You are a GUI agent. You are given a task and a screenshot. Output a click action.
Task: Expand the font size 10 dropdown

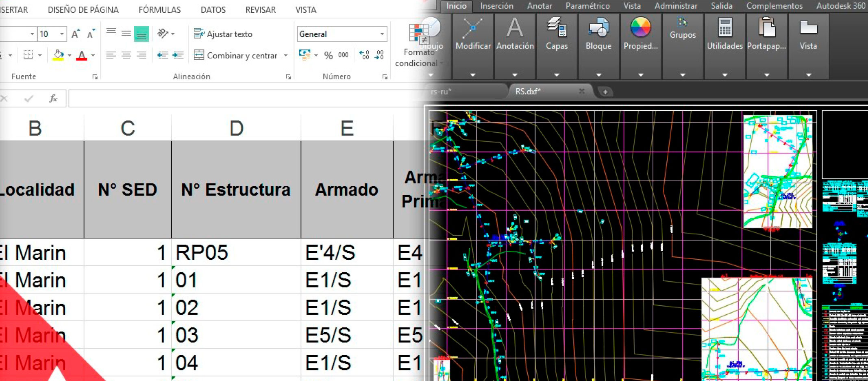[x=62, y=34]
